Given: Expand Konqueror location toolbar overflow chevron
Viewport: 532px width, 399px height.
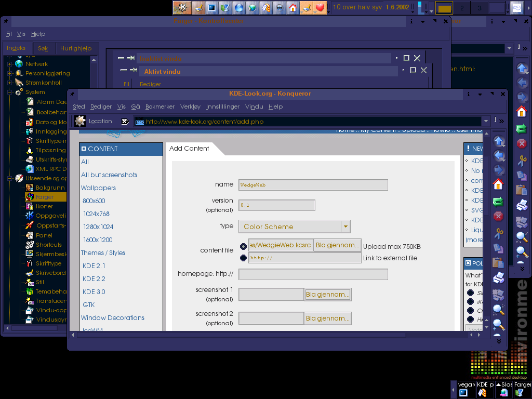Looking at the screenshot, I should coord(501,121).
